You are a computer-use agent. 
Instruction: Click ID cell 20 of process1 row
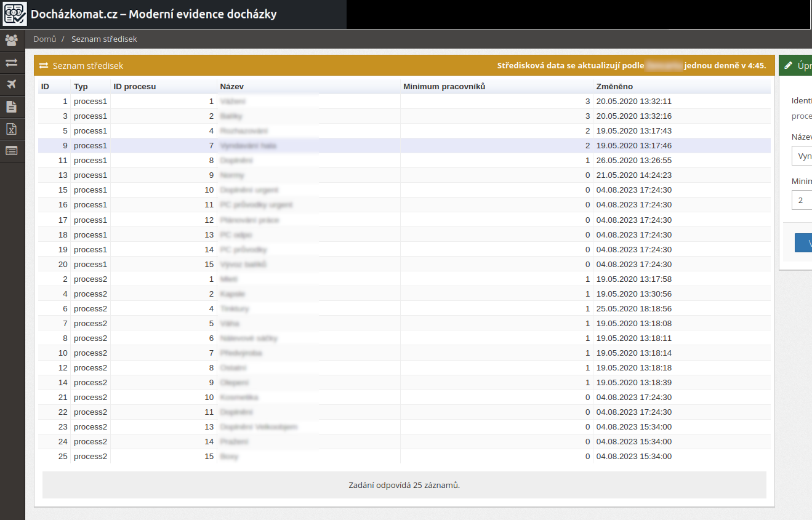54,264
